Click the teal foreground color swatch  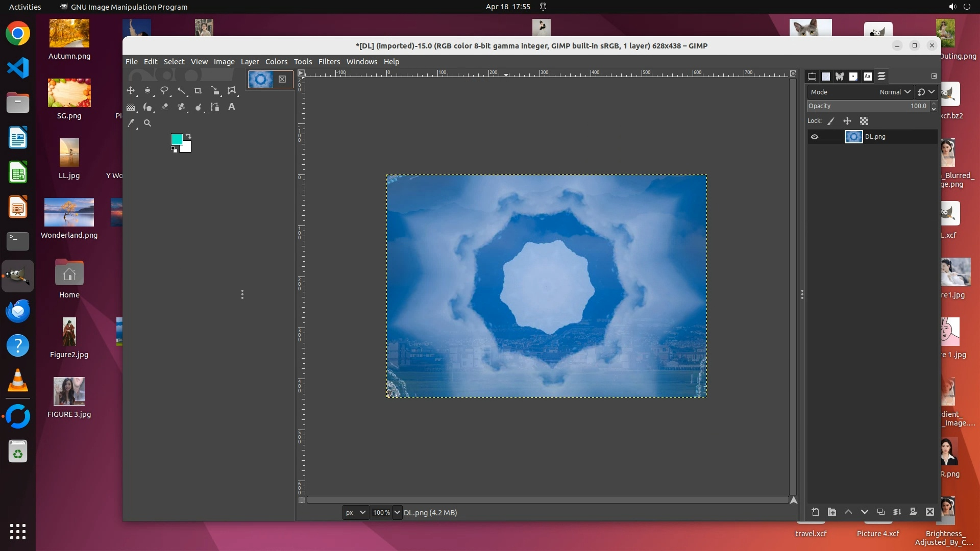(x=177, y=139)
